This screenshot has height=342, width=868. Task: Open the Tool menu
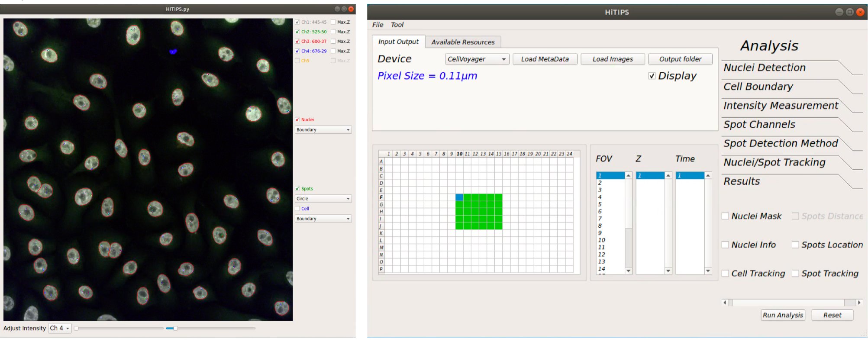[x=397, y=25]
